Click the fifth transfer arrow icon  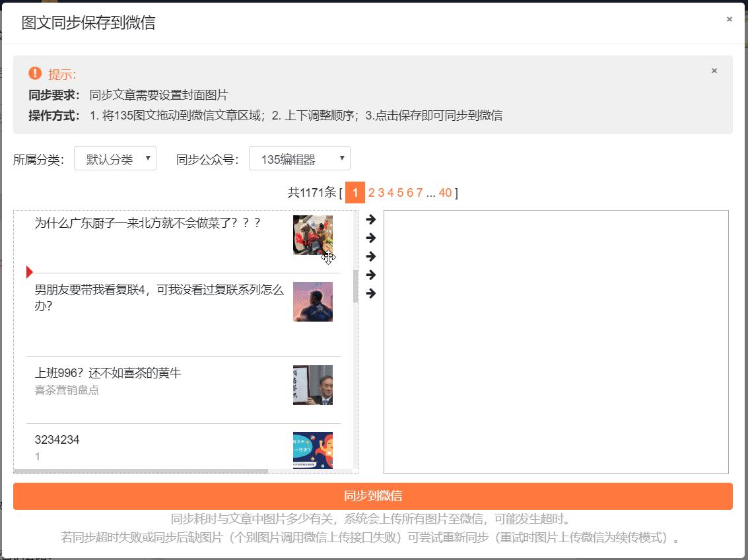[x=371, y=294]
